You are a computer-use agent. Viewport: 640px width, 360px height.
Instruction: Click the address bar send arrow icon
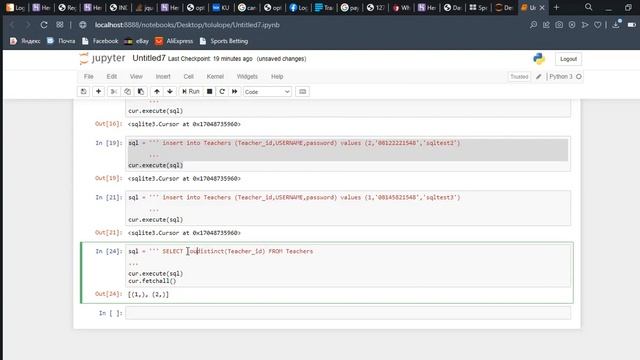click(x=585, y=25)
